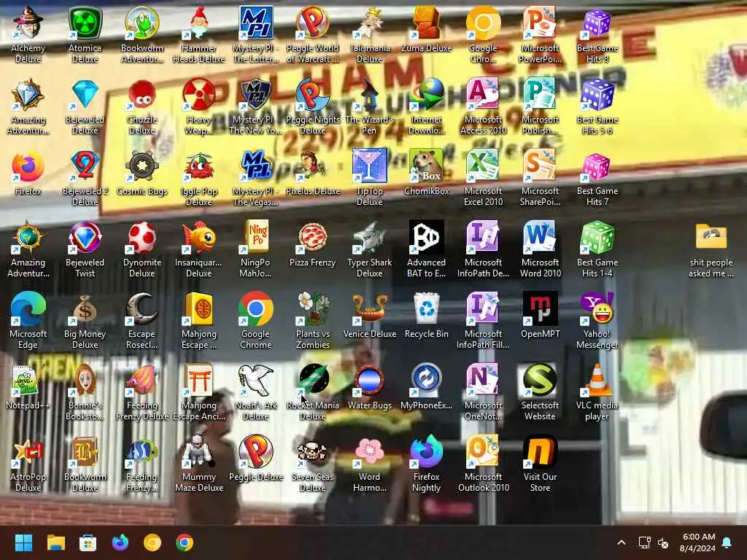Show hidden system tray icons
Viewport: 747px width, 560px height.
click(622, 542)
